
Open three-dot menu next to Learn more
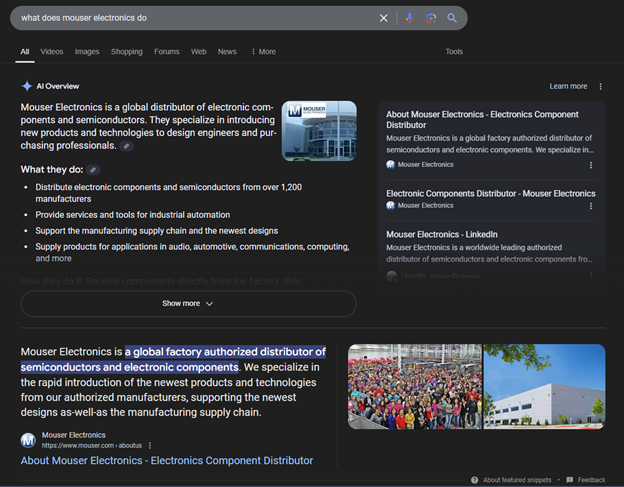coord(599,86)
